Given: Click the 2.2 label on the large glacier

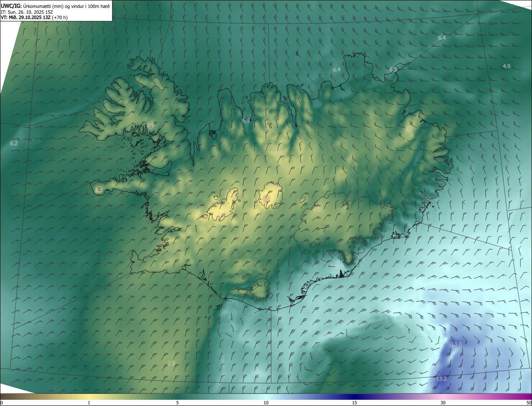Looking at the screenshot, I should 317,210.
